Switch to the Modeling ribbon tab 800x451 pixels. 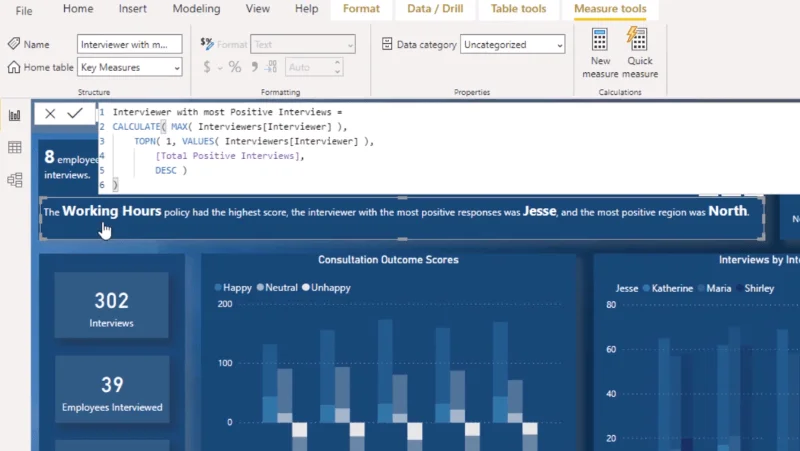[196, 9]
